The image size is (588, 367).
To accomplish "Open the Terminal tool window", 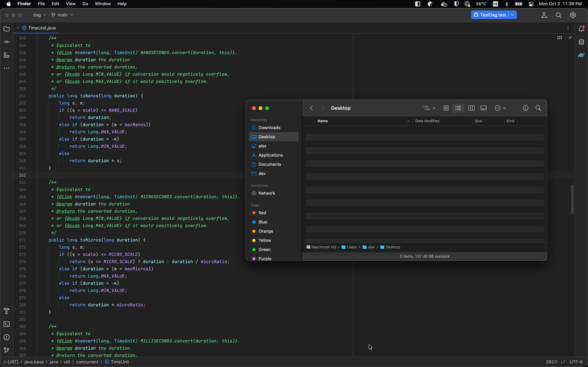I will click(7, 324).
